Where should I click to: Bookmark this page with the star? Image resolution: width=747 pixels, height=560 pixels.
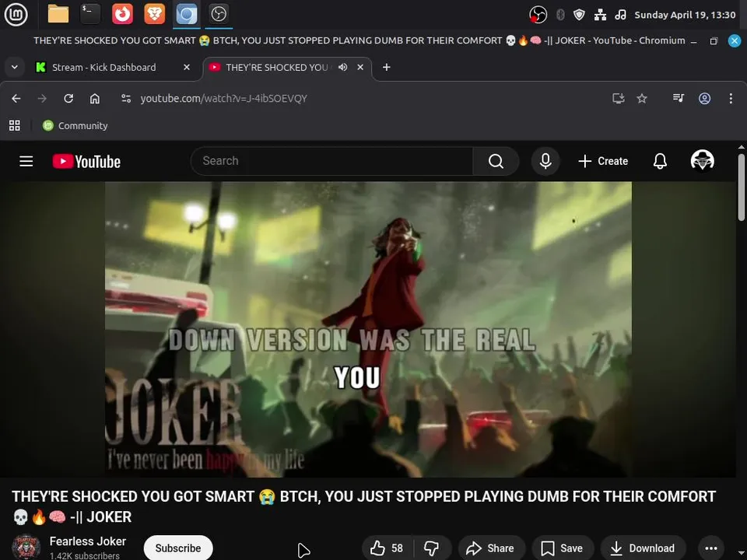(x=642, y=98)
